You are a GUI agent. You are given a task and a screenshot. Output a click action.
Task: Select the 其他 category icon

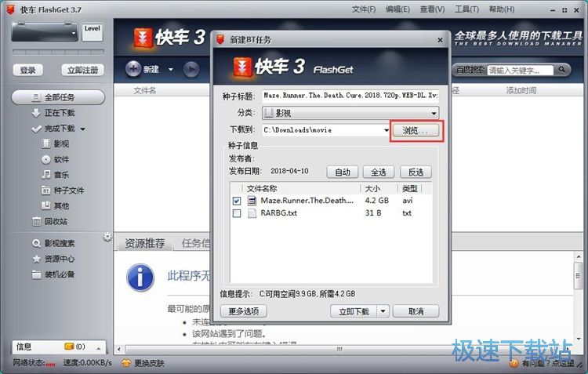pos(45,205)
